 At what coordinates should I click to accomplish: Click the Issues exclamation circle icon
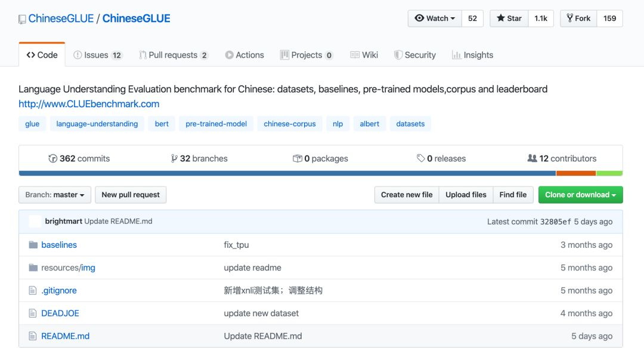pyautogui.click(x=77, y=55)
